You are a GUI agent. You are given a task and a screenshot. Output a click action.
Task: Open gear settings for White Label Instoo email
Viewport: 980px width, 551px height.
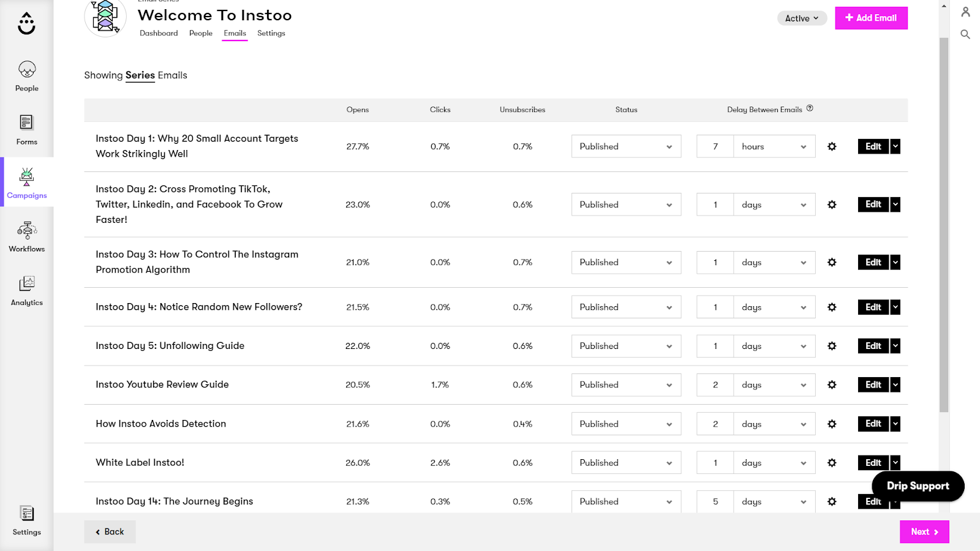pyautogui.click(x=832, y=463)
